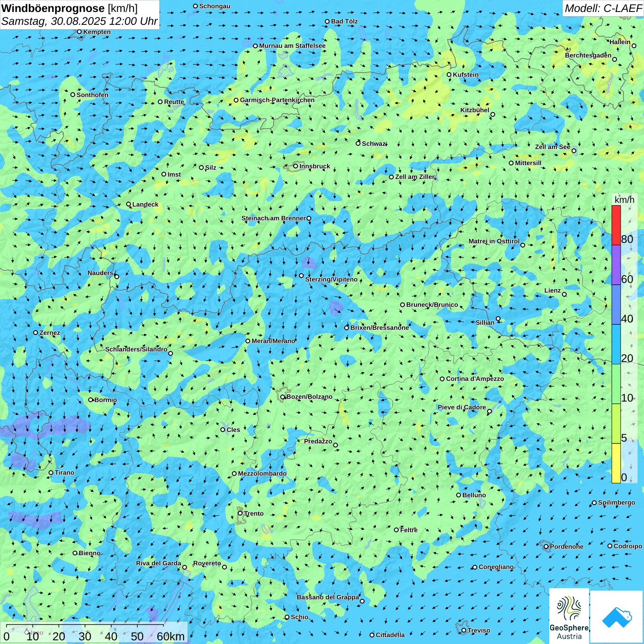
Task: Click the purple legend segment between 60 and 80
Action: [x=616, y=265]
